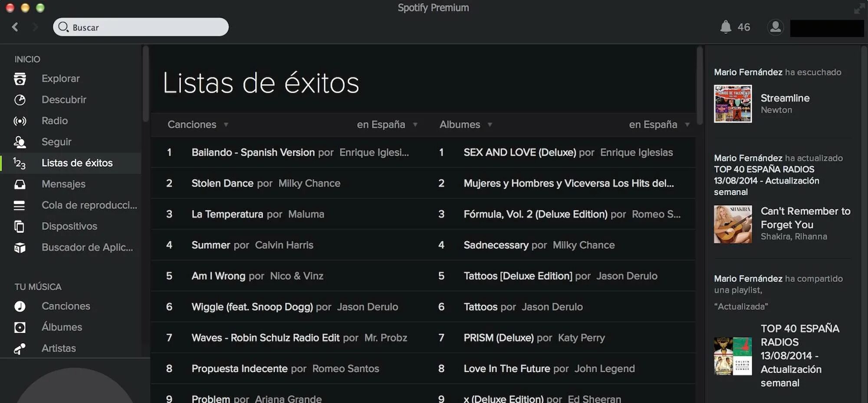Viewport: 868px width, 403px height.
Task: Open artist link Katy Perry
Action: point(581,338)
